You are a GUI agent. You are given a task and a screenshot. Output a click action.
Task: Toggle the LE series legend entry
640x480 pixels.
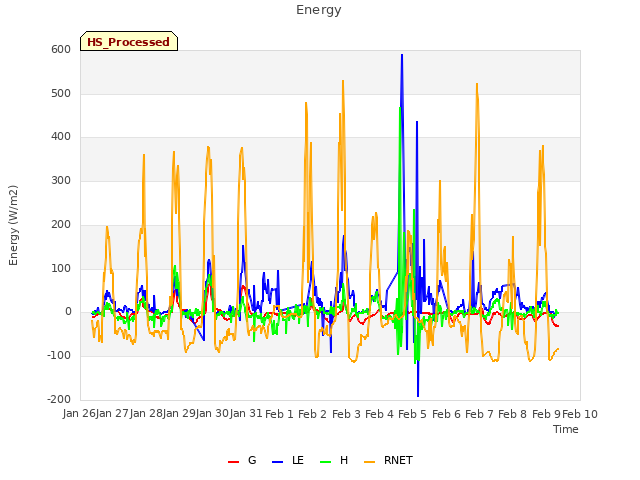coord(288,461)
